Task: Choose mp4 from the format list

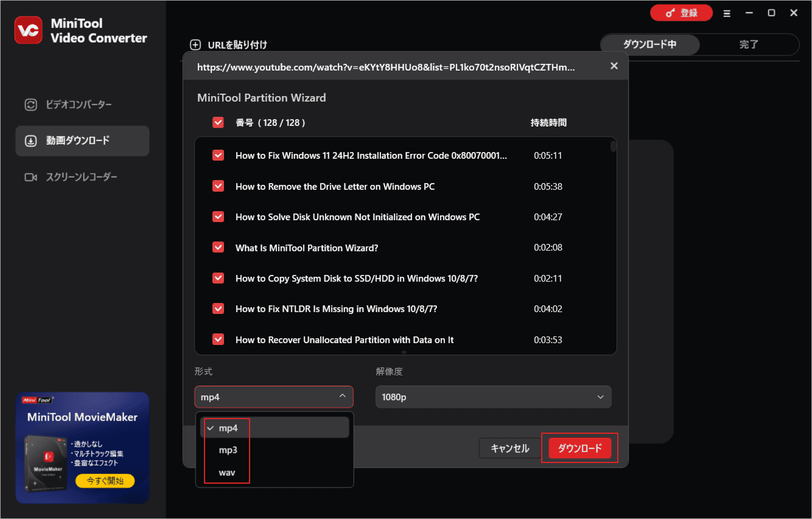Action: click(275, 428)
